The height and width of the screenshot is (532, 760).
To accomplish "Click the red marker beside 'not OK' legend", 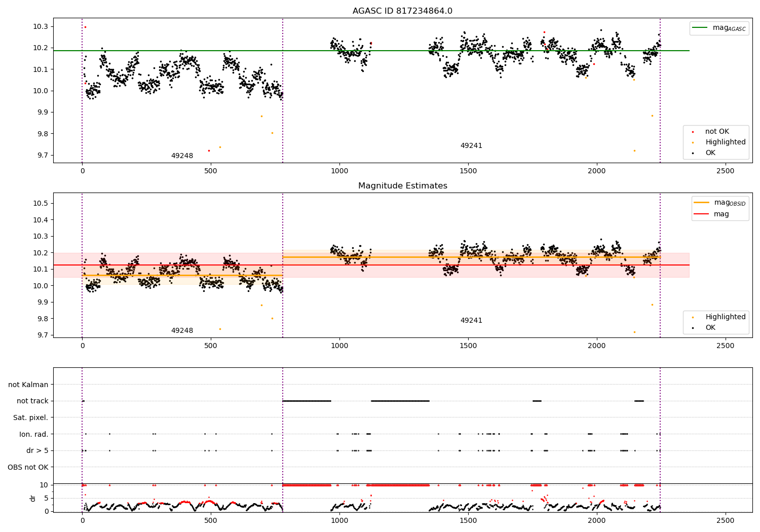I will 693,132.
